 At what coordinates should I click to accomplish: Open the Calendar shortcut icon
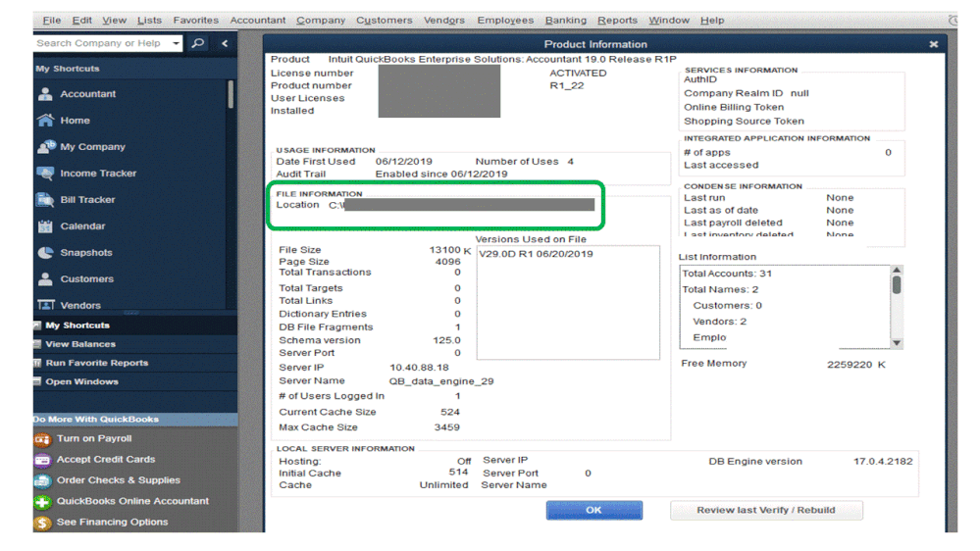pyautogui.click(x=45, y=226)
